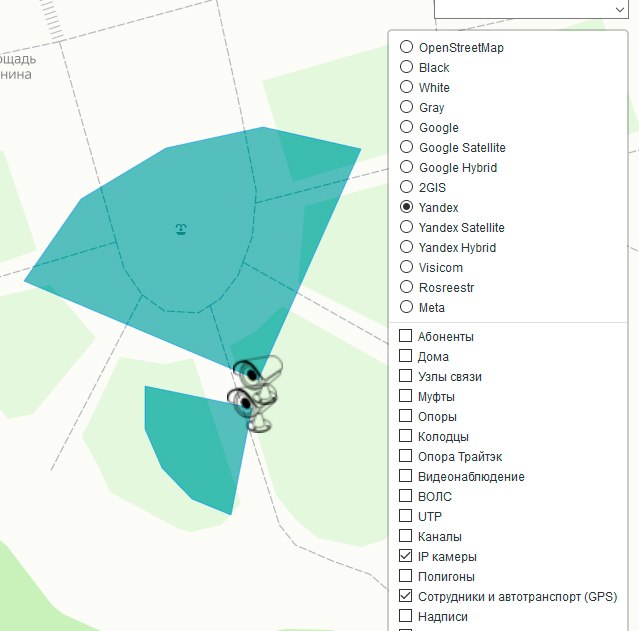Uncheck the IP камеры overlay
Image resolution: width=639 pixels, height=631 pixels.
click(x=405, y=555)
